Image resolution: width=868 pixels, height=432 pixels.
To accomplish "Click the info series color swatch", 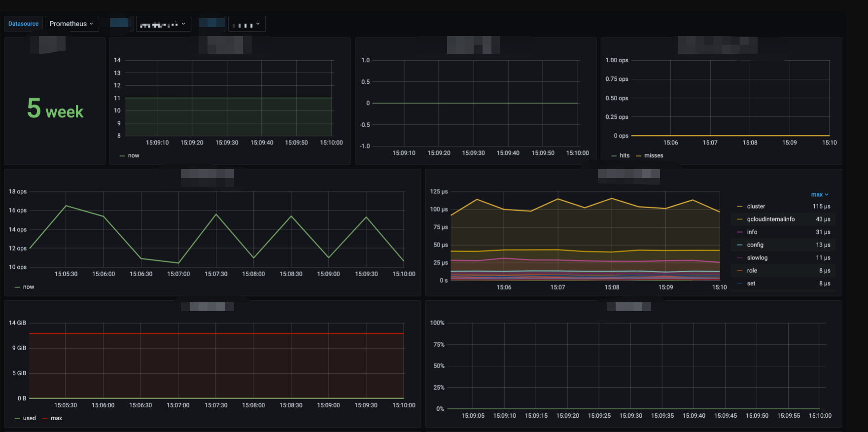I will (739, 232).
